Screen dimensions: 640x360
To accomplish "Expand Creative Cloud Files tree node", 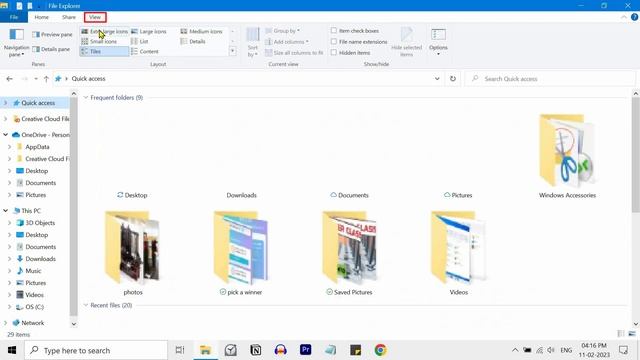I will [5, 119].
